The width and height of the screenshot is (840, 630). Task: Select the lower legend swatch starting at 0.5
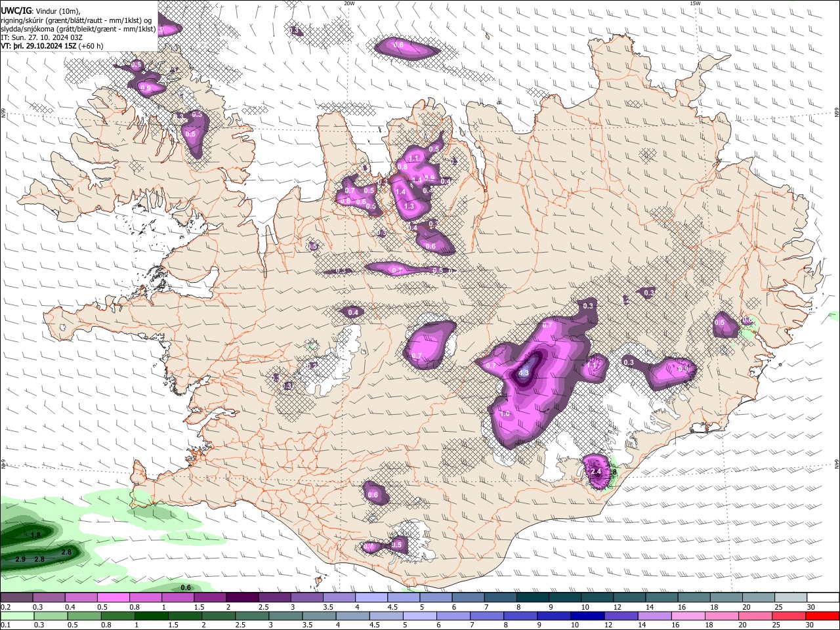coord(85,616)
